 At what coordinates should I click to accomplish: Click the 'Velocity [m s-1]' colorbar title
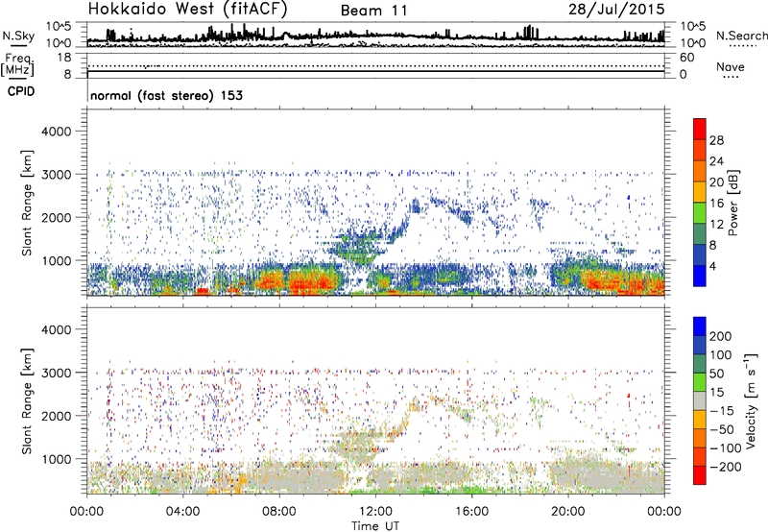click(x=750, y=400)
